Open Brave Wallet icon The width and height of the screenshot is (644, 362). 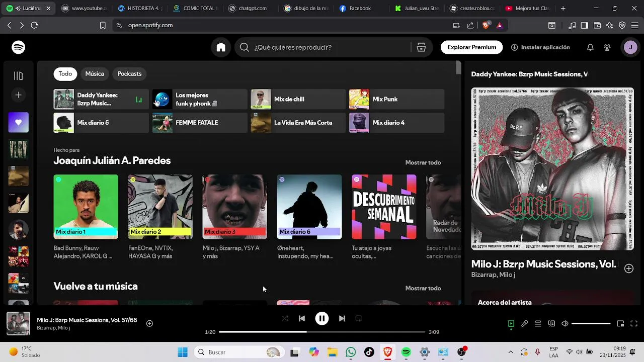pyautogui.click(x=597, y=25)
